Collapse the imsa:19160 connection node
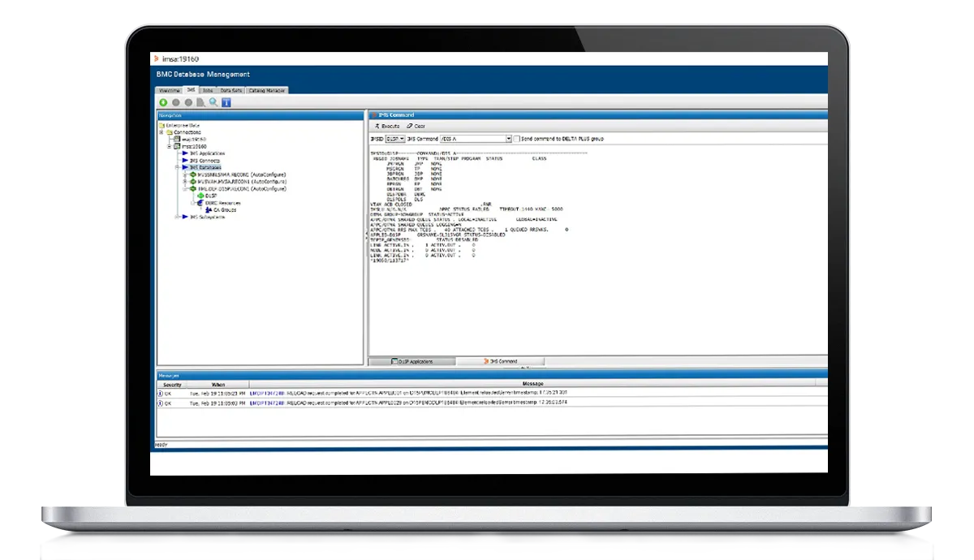974x560 pixels. pos(169,146)
